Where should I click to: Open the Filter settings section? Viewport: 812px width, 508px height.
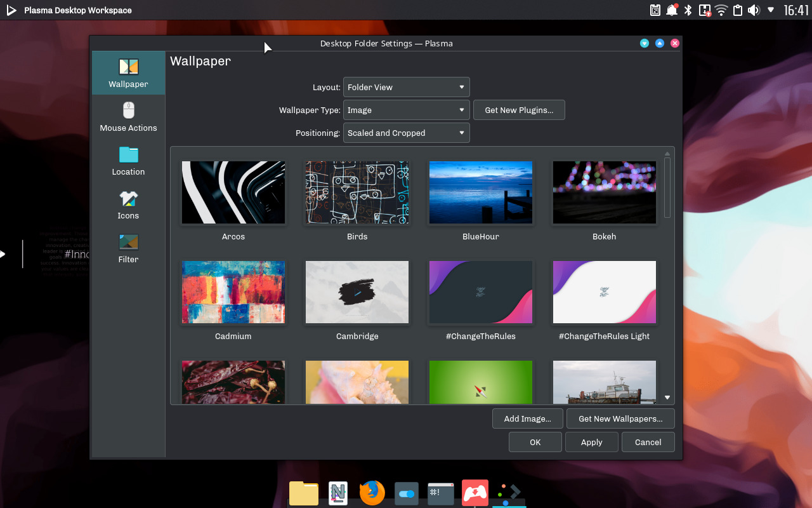click(x=128, y=248)
